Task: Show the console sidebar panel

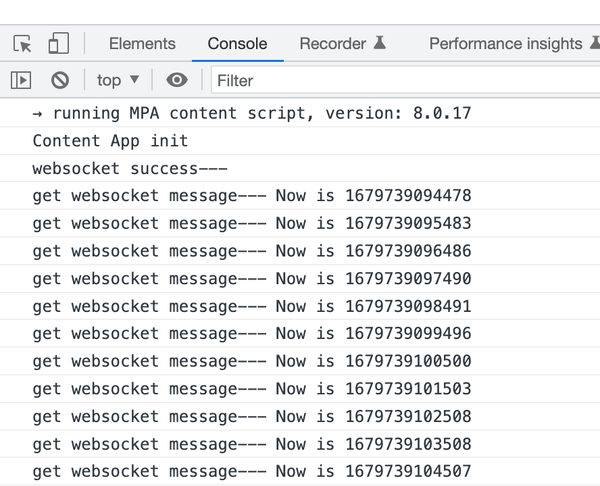Action: tap(21, 80)
